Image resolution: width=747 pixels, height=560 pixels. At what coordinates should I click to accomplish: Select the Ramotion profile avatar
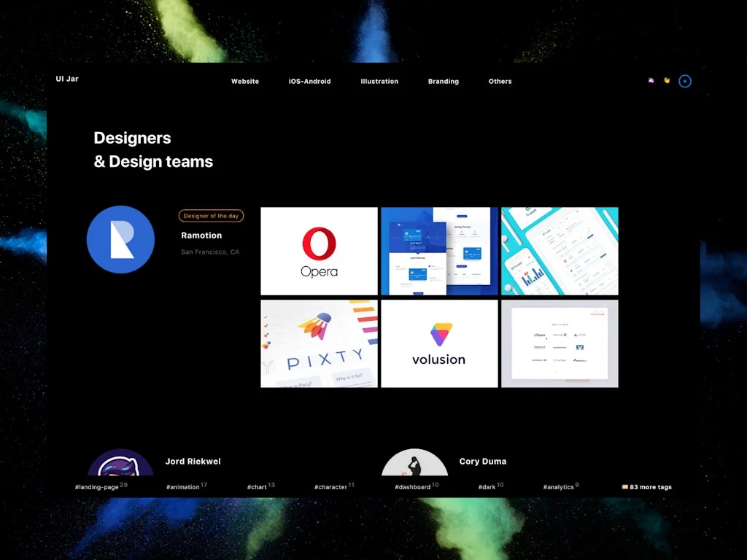click(121, 239)
